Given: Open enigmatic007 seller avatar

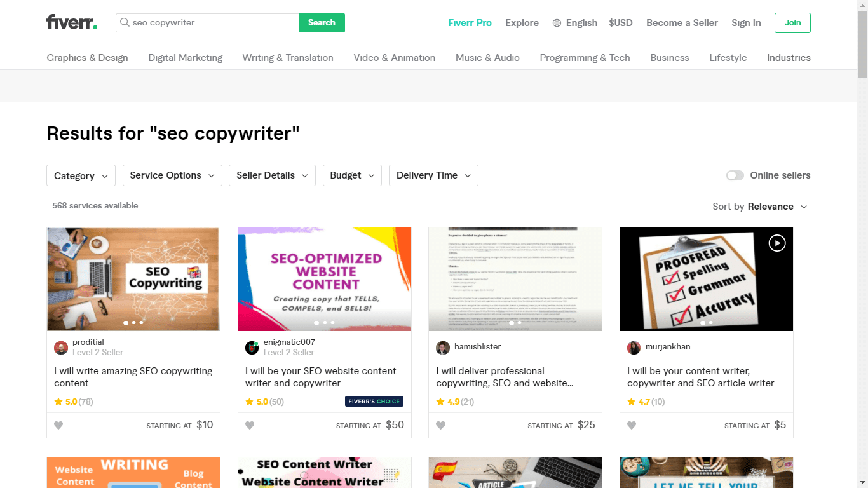Looking at the screenshot, I should pyautogui.click(x=252, y=348).
